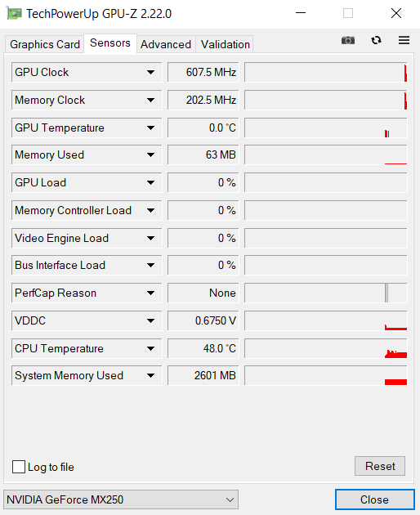The height and width of the screenshot is (515, 420).
Task: Select the GPU Load value field
Action: click(203, 182)
